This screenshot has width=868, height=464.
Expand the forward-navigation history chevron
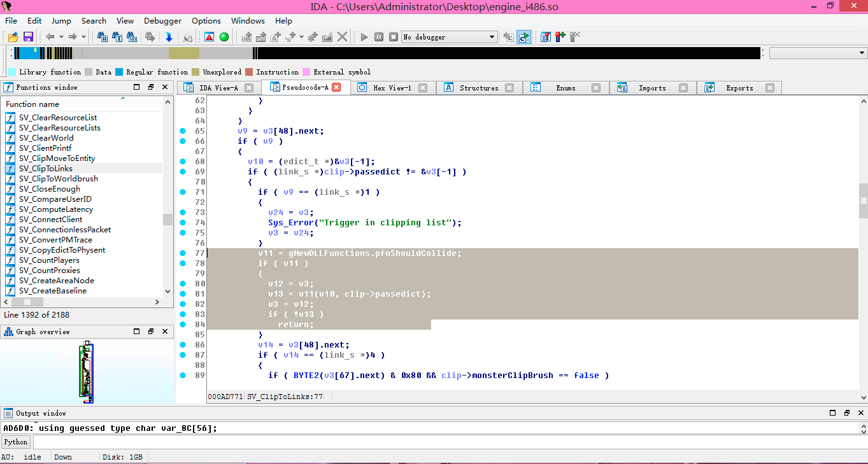[83, 36]
